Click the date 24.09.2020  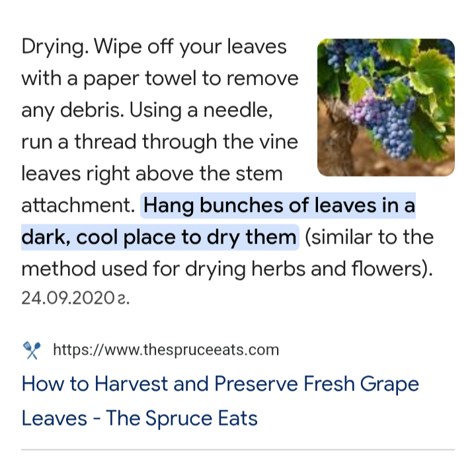click(75, 298)
